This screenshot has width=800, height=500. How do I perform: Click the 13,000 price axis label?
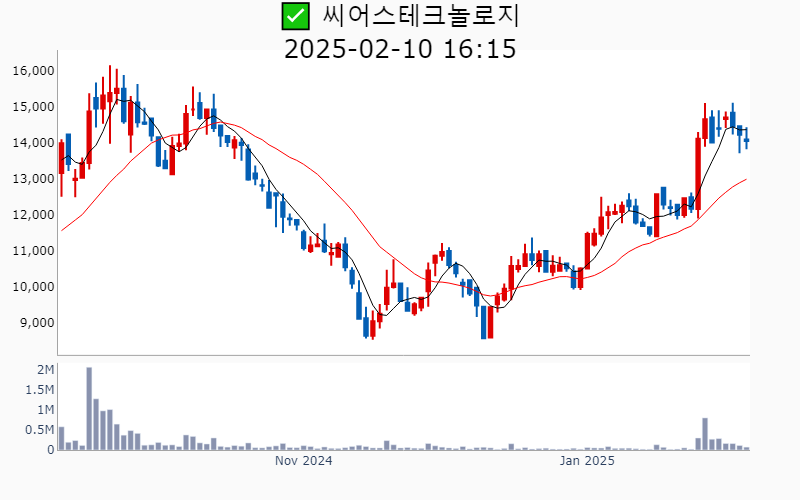pyautogui.click(x=34, y=179)
